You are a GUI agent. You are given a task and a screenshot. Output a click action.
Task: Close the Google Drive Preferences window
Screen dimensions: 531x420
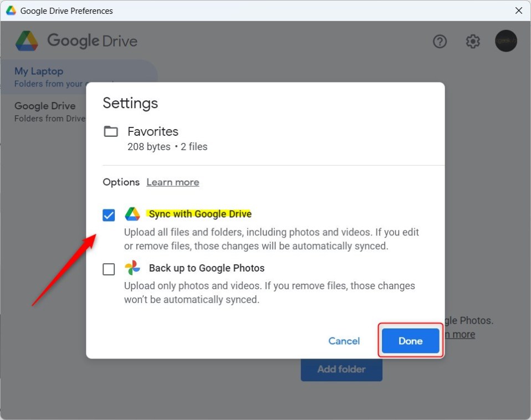518,11
